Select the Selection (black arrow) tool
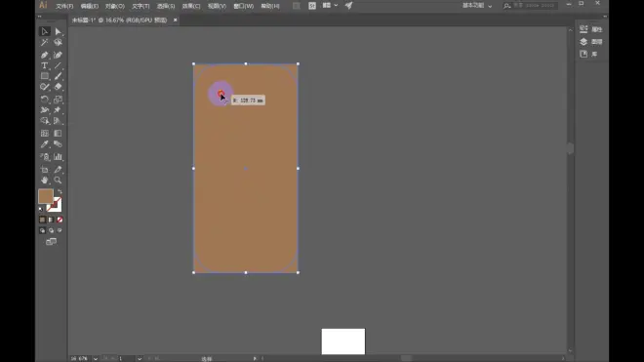The width and height of the screenshot is (644, 362). (44, 31)
